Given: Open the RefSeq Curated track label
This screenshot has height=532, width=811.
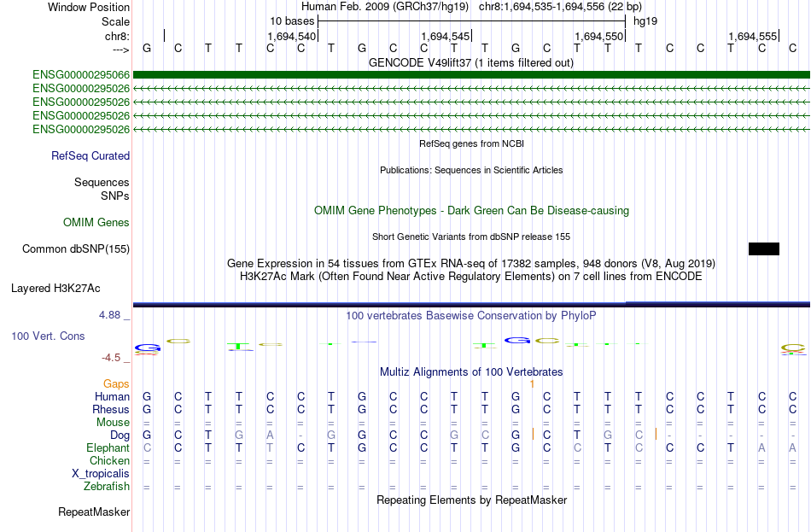Looking at the screenshot, I should click(x=90, y=155).
